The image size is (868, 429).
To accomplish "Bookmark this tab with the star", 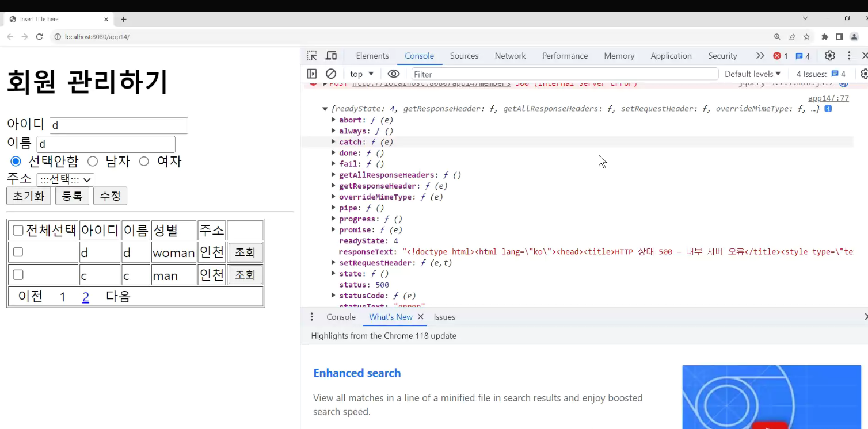I will 806,37.
